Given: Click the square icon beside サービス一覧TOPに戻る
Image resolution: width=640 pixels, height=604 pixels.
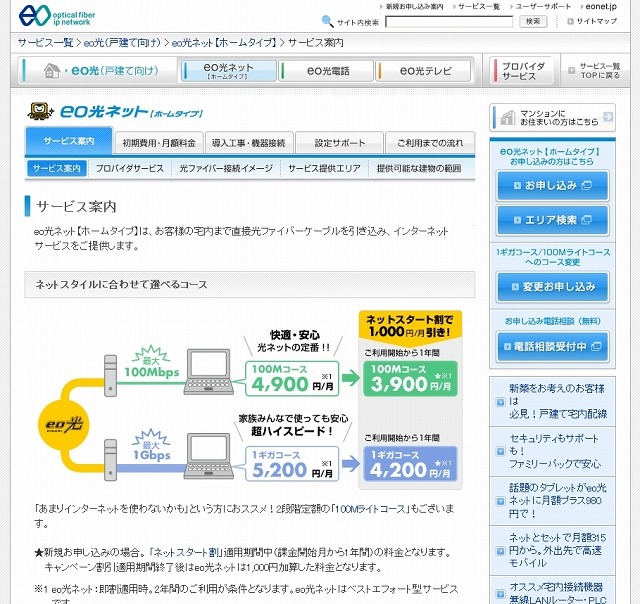Looking at the screenshot, I should click(571, 71).
